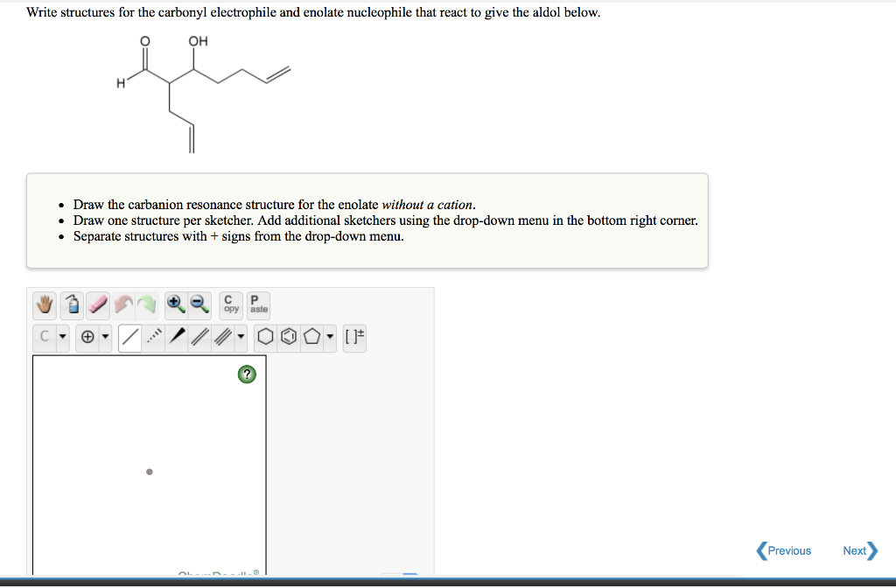Select the cyclopentane ring tool

(312, 337)
